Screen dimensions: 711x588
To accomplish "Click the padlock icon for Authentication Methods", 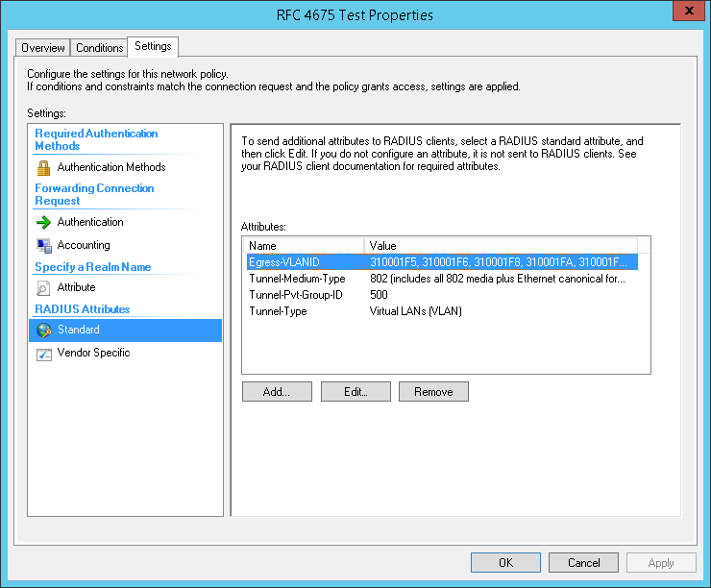I will pos(43,168).
